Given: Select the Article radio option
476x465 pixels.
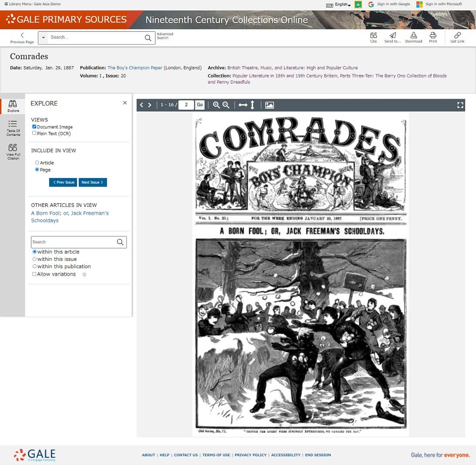Looking at the screenshot, I should (x=37, y=163).
